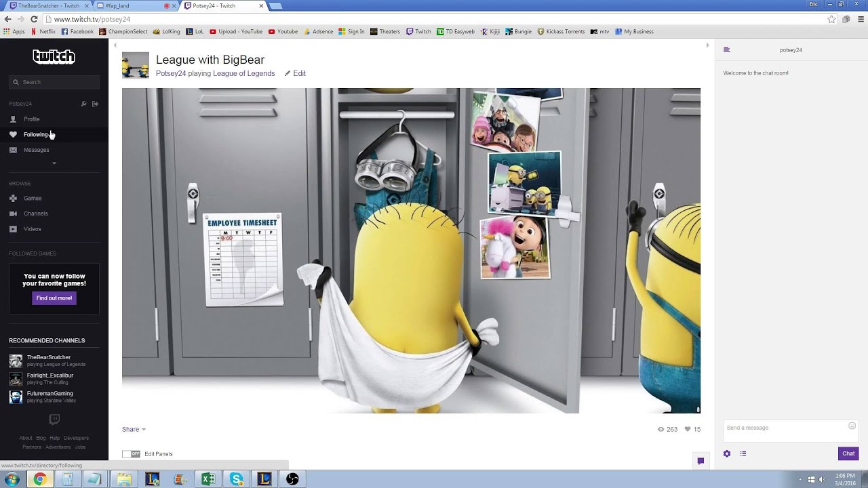Click the Potsey24 channel avatar
This screenshot has height=488, width=868.
(136, 65)
